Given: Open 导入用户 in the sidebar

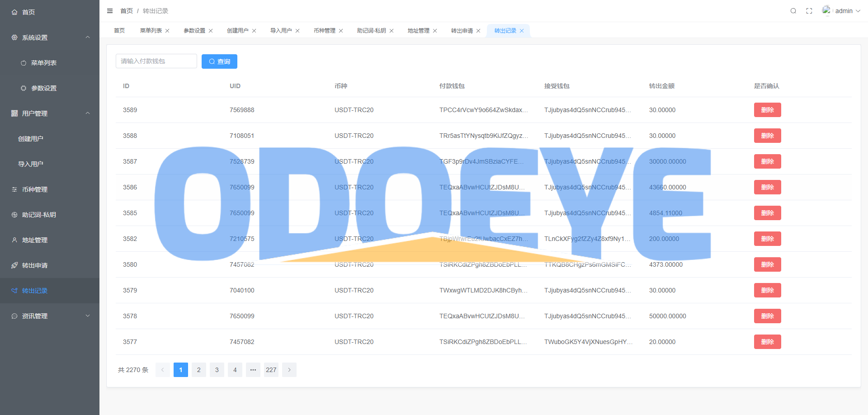Looking at the screenshot, I should click(x=50, y=164).
